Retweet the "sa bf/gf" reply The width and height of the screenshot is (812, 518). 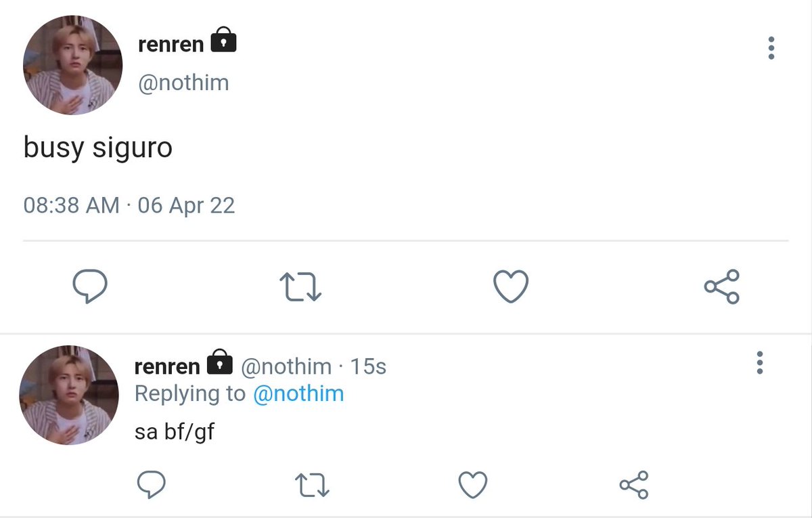point(312,485)
